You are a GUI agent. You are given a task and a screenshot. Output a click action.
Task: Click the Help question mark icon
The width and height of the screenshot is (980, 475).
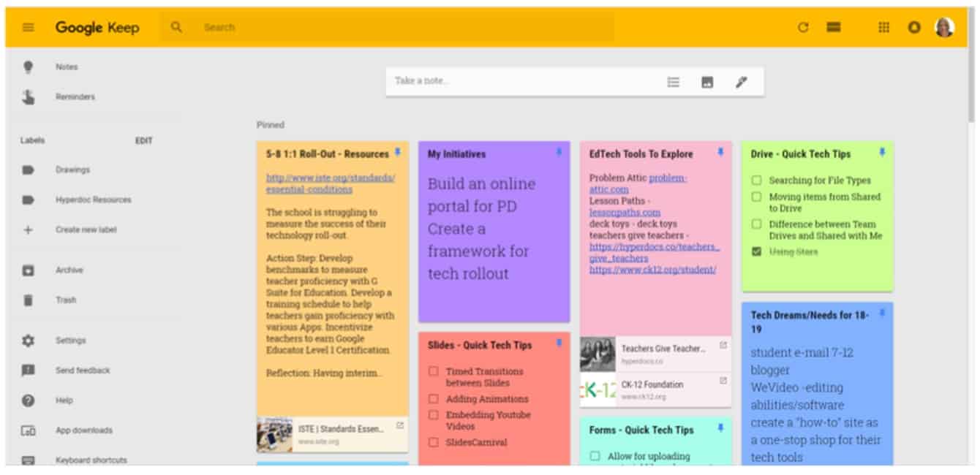click(28, 400)
